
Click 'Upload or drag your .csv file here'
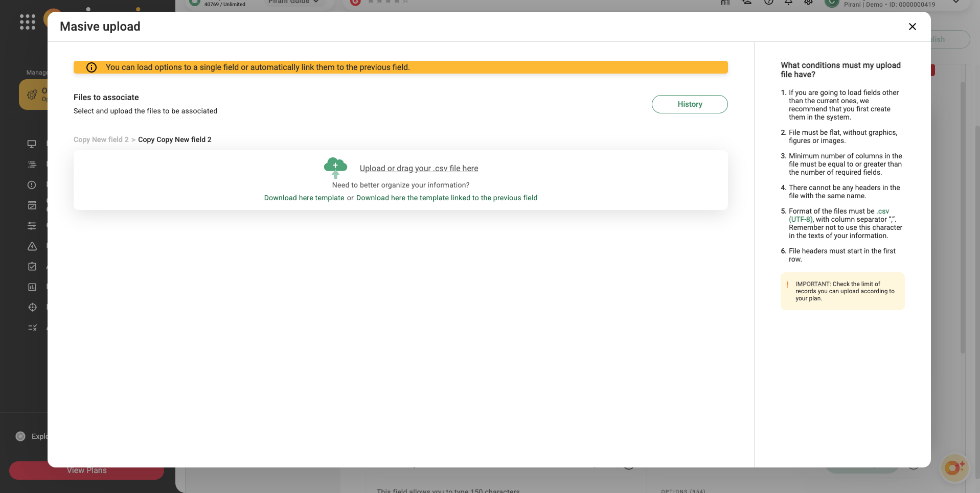(419, 169)
